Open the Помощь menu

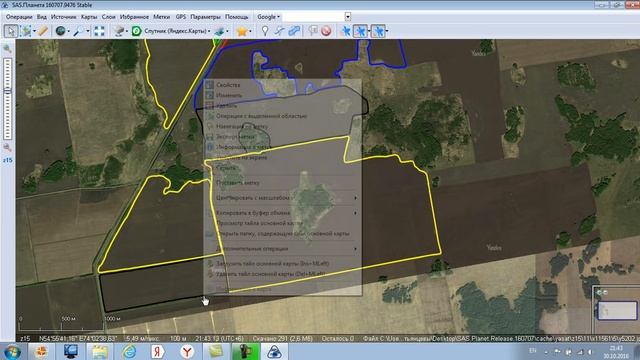[x=237, y=17]
